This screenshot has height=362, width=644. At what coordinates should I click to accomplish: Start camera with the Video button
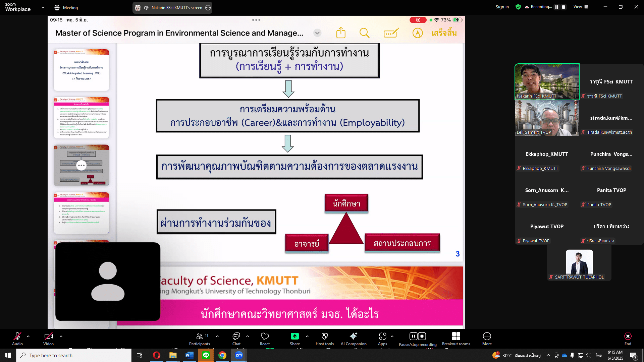48,339
